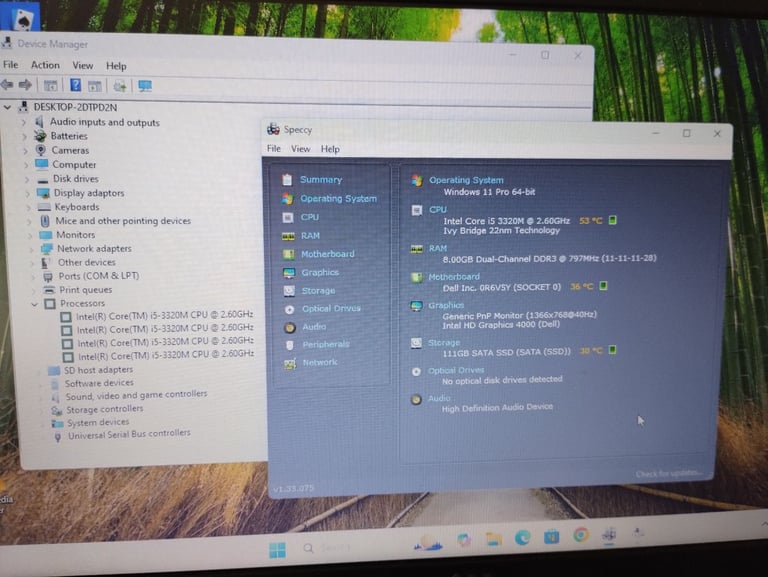Click Motherboard heading link in Speccy summary

coord(454,277)
